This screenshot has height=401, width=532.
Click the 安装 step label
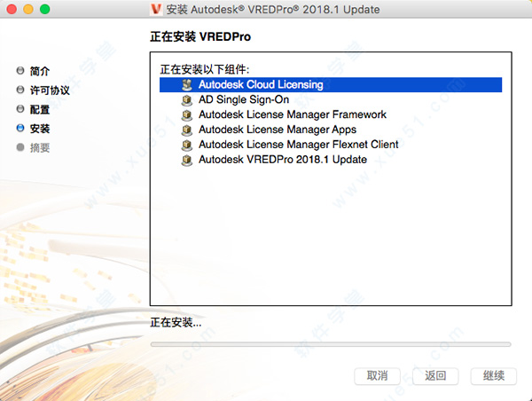pyautogui.click(x=40, y=129)
